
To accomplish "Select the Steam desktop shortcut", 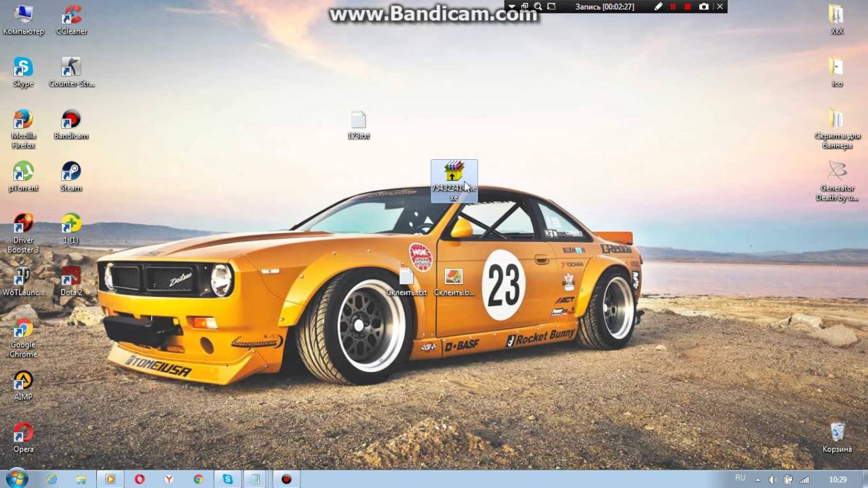I will coord(71,177).
